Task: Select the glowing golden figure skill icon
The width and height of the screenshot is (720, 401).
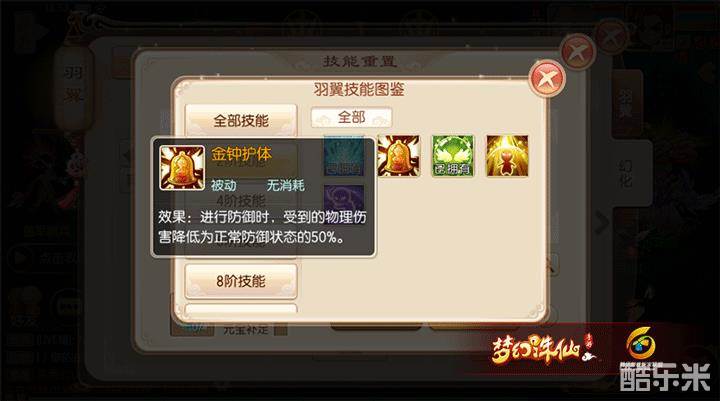Action: 507,156
